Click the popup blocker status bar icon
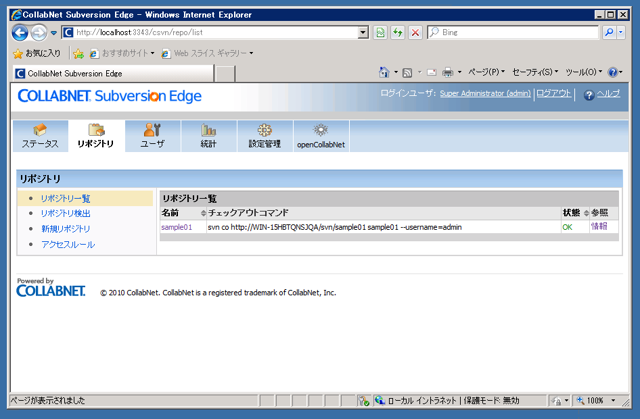This screenshot has width=640, height=419. click(x=363, y=401)
